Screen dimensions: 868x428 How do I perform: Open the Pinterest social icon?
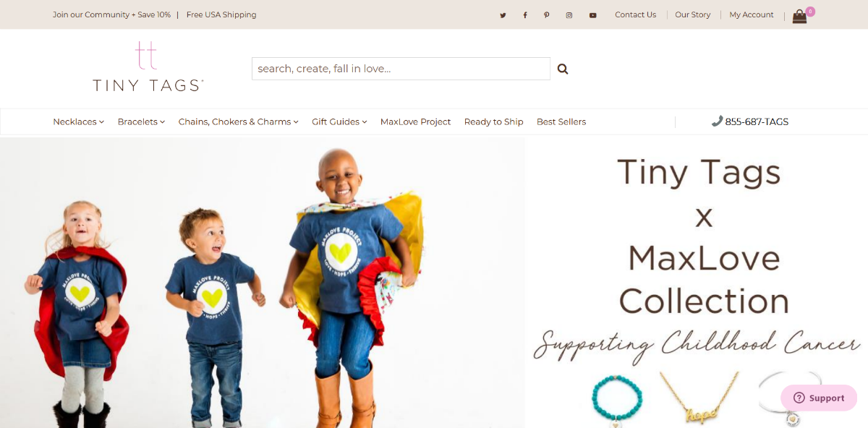[547, 15]
